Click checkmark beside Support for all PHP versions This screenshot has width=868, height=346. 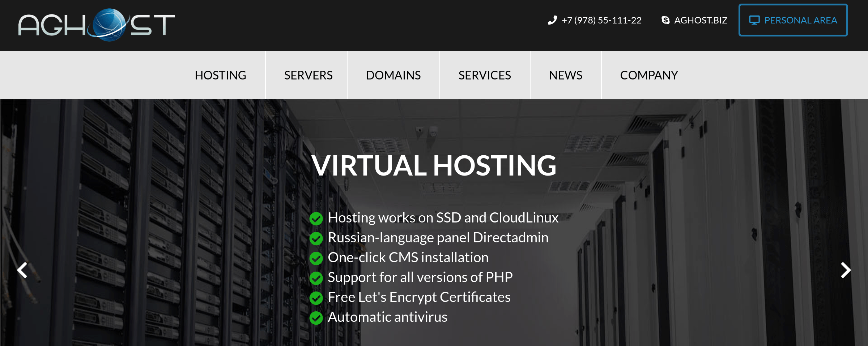tap(316, 278)
